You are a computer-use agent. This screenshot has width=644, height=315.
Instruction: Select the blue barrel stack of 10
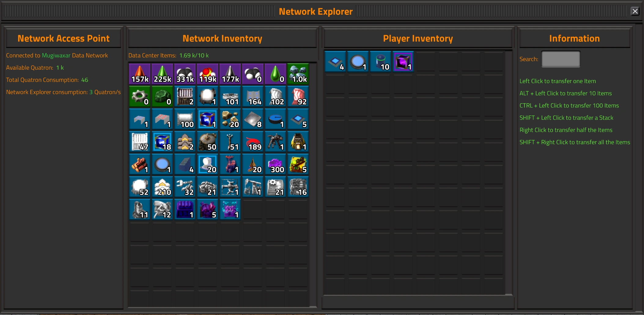click(x=381, y=62)
